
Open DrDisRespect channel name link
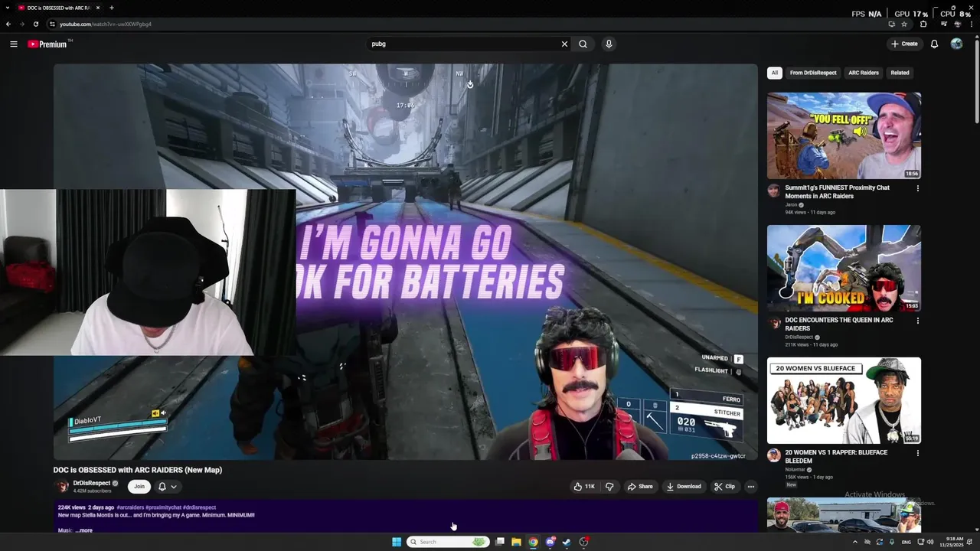[x=91, y=483]
